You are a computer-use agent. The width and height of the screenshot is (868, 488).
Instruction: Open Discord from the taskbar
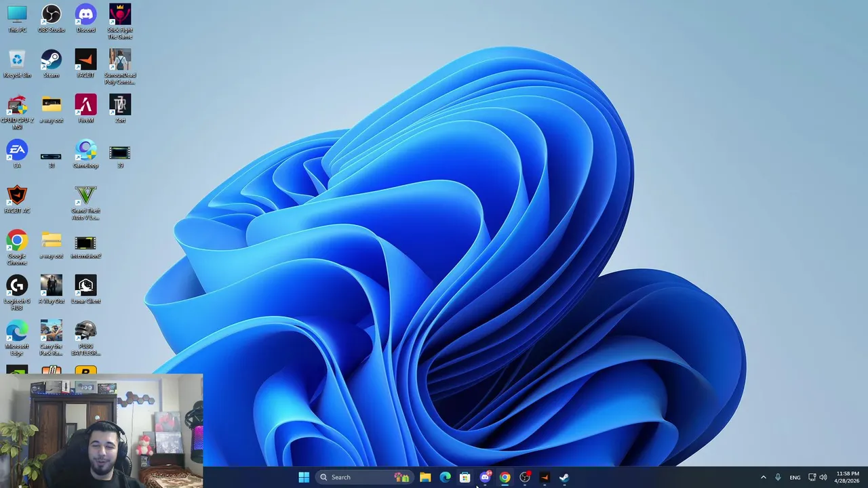point(485,477)
